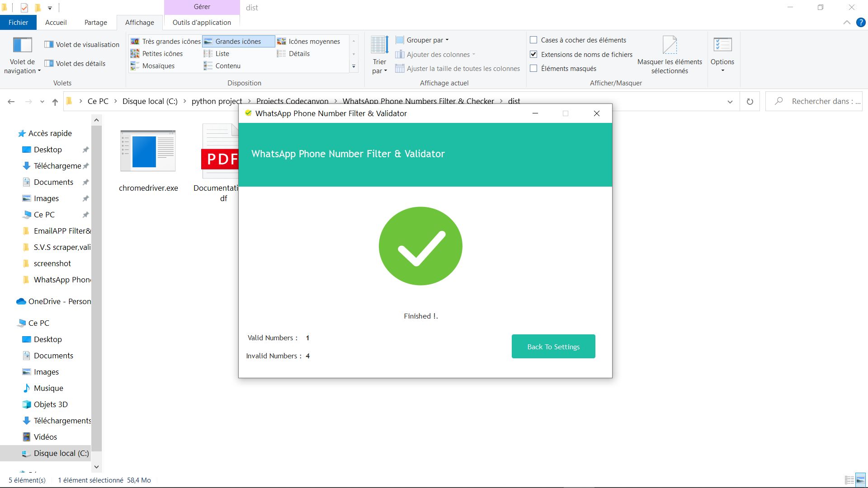Click Ce PC in address breadcrumb
Screen dimensions: 868x488
(98, 101)
